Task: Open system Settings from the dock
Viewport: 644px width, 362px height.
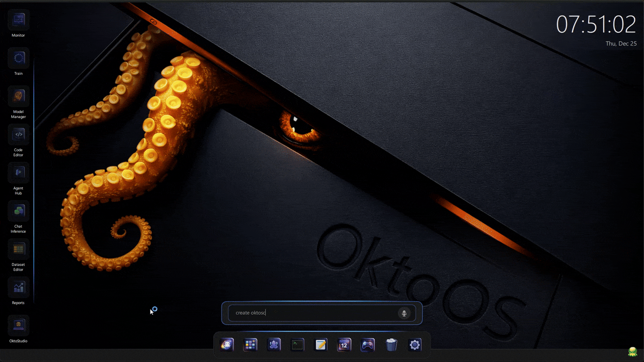Action: 415,344
